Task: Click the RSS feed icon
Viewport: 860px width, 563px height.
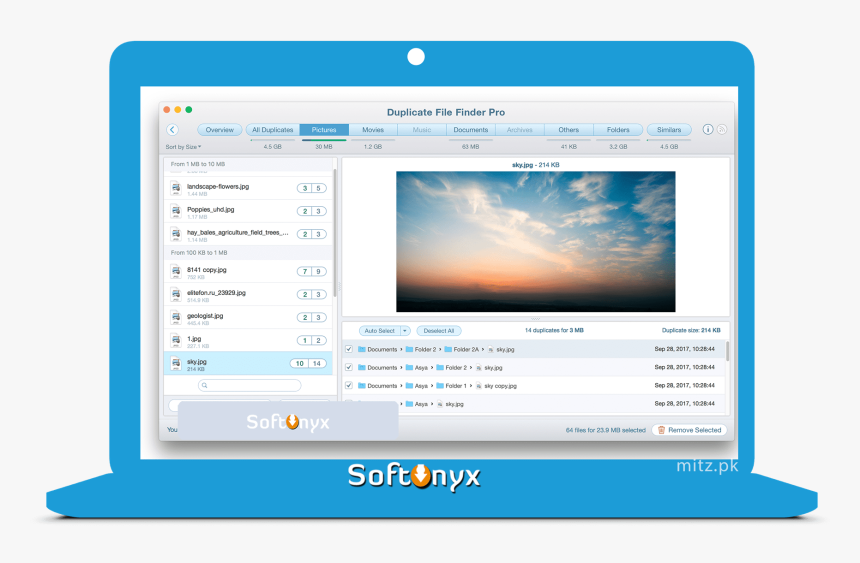Action: (722, 130)
